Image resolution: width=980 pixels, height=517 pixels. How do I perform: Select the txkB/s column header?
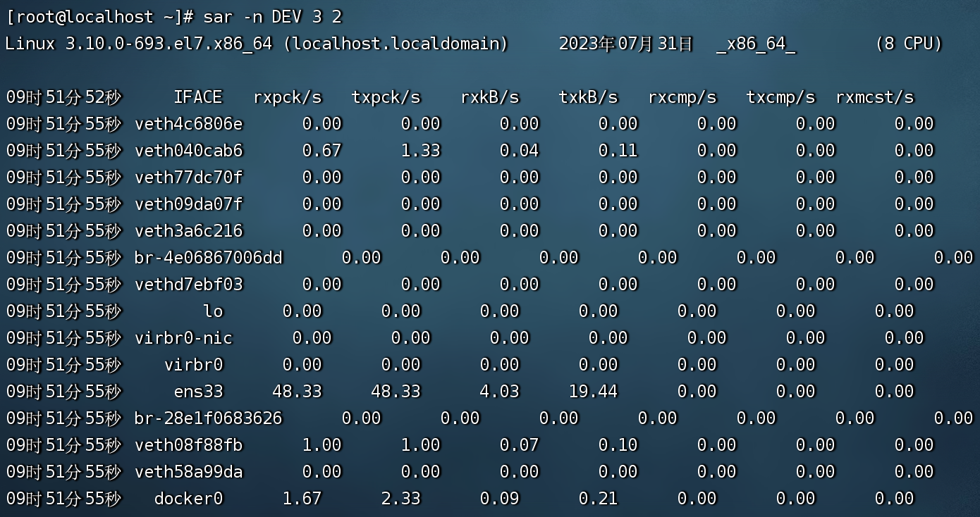pos(589,97)
